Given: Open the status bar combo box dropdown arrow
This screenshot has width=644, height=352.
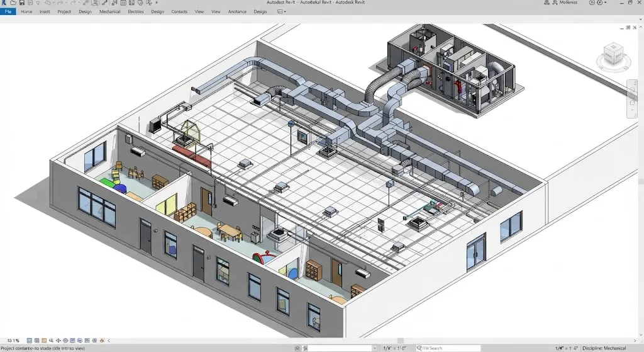Looking at the screenshot, I should [375, 348].
